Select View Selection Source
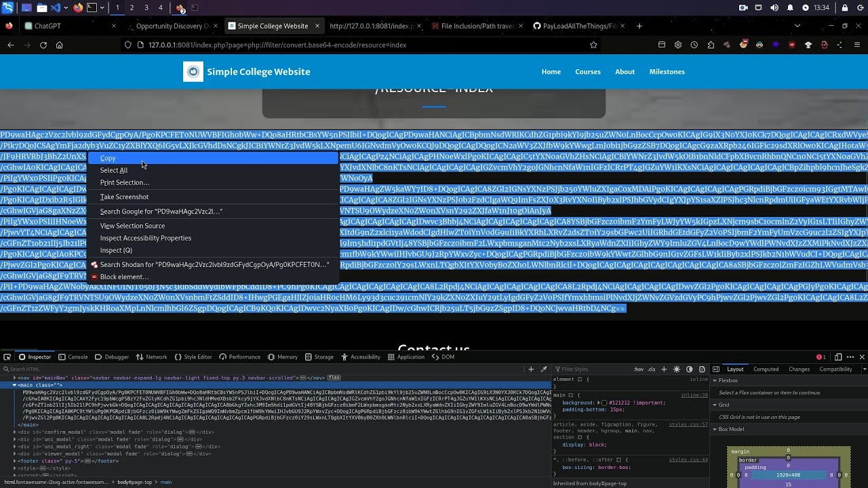The image size is (868, 488). point(213,226)
